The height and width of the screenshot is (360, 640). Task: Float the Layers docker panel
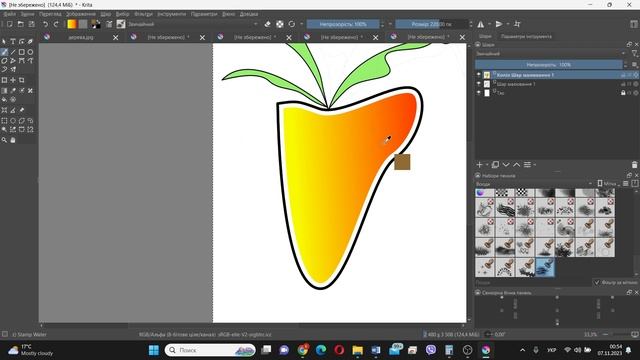[629, 44]
